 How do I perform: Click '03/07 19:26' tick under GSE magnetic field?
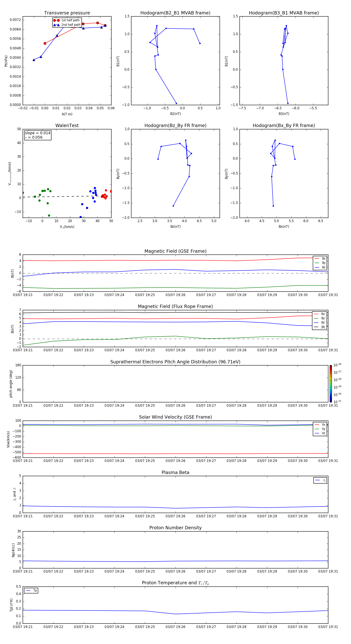pyautogui.click(x=175, y=295)
